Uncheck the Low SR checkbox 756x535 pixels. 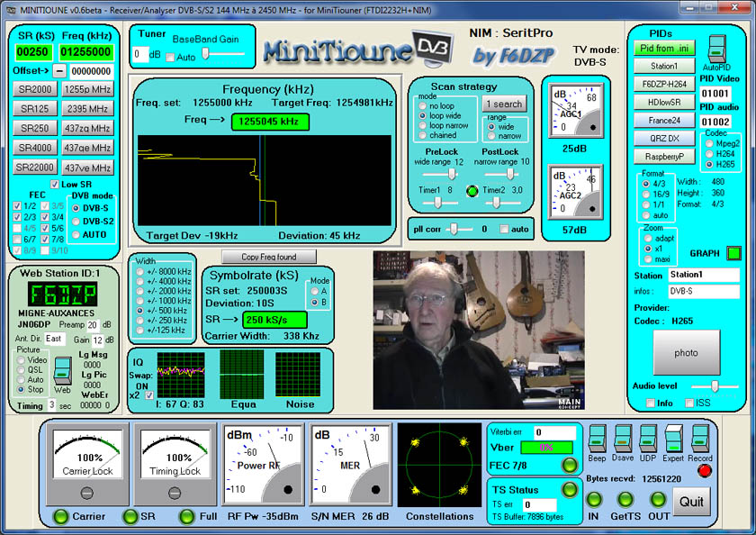click(54, 184)
